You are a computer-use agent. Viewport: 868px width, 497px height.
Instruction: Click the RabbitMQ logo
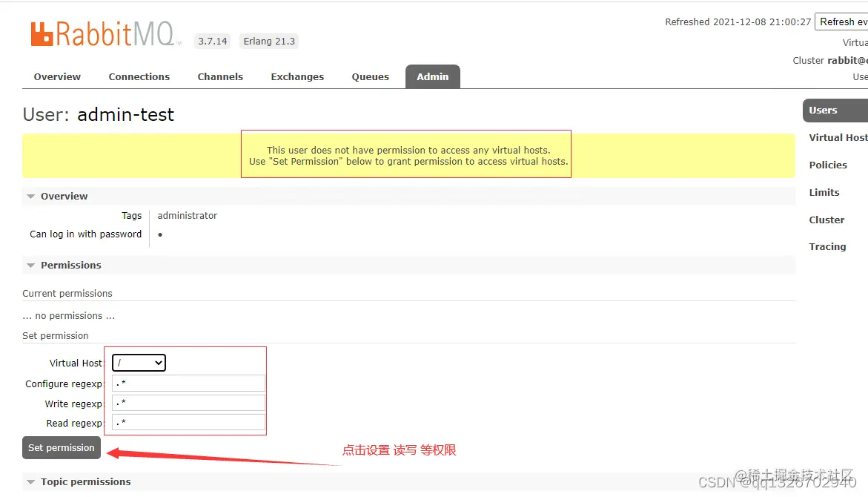(x=105, y=34)
